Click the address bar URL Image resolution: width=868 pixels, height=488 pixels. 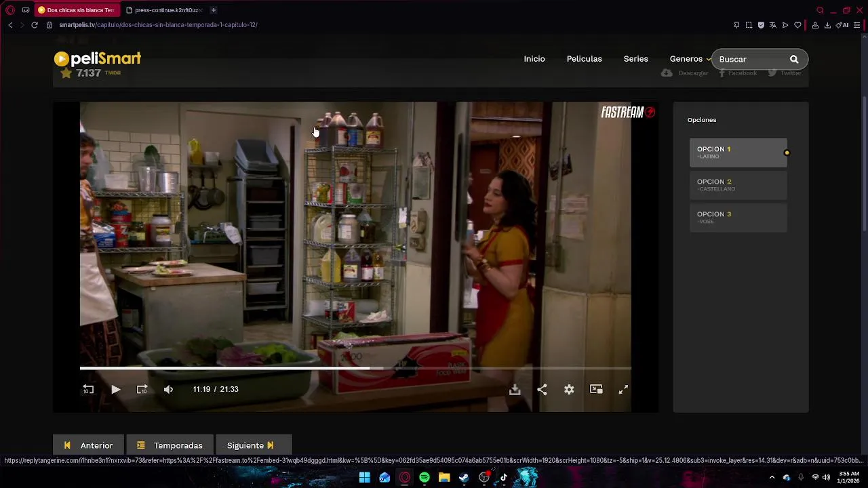point(158,25)
